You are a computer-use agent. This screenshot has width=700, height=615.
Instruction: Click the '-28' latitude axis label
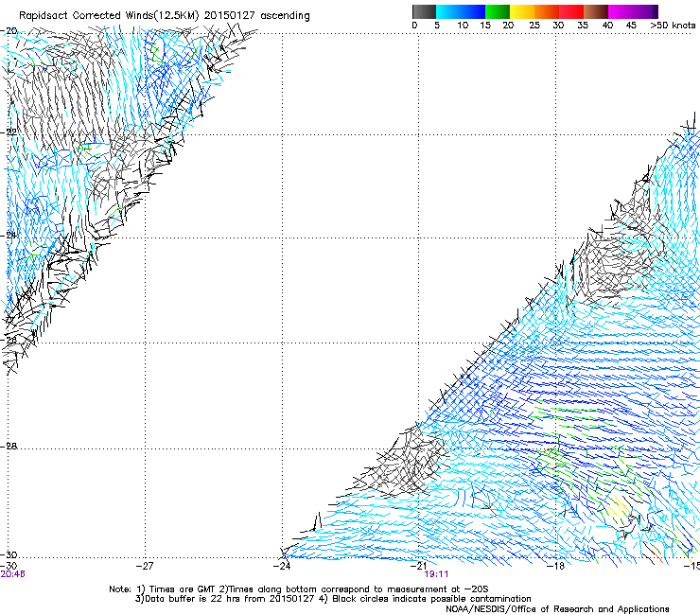tap(9, 447)
